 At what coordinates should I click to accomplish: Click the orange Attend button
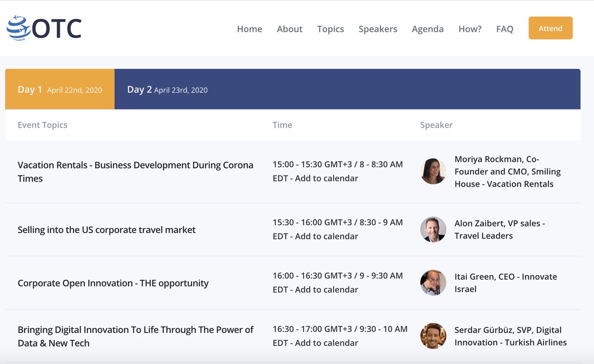point(550,28)
